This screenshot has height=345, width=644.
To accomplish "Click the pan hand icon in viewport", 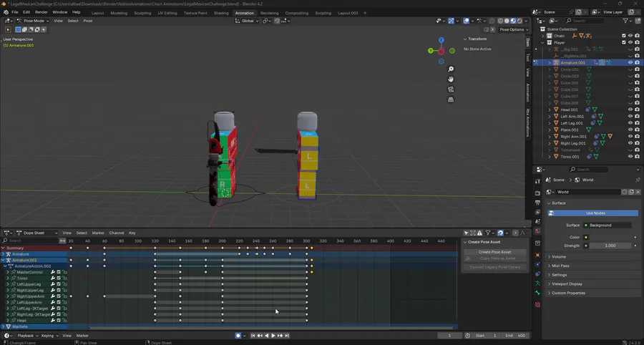I will (x=451, y=79).
